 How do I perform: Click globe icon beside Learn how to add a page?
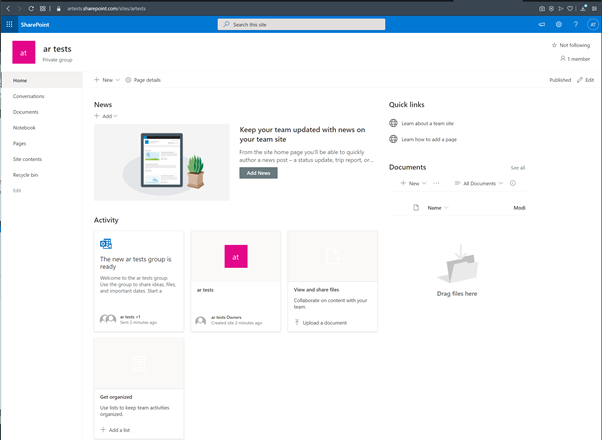point(393,139)
